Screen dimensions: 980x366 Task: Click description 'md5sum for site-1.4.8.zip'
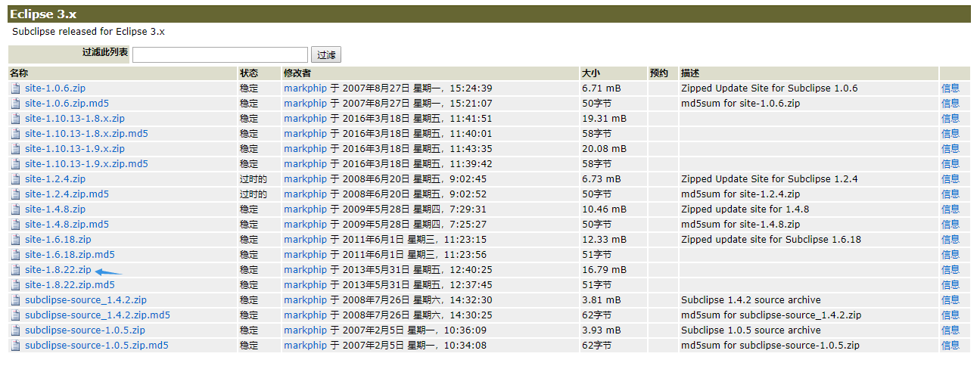pos(740,225)
